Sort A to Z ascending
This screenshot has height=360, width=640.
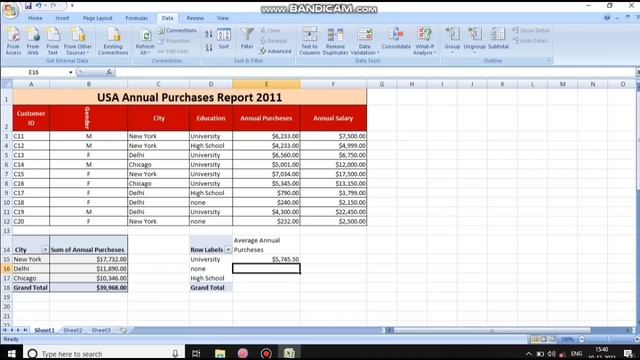pos(209,34)
